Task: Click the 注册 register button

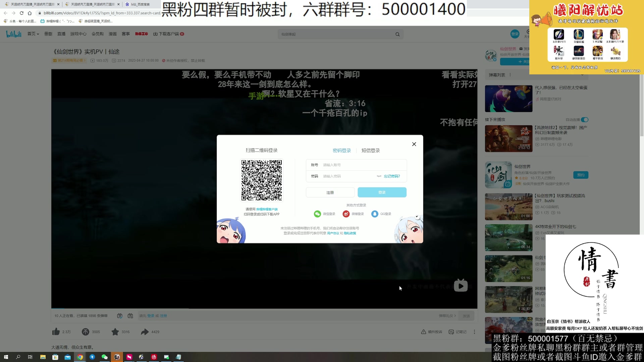Action: click(x=330, y=192)
